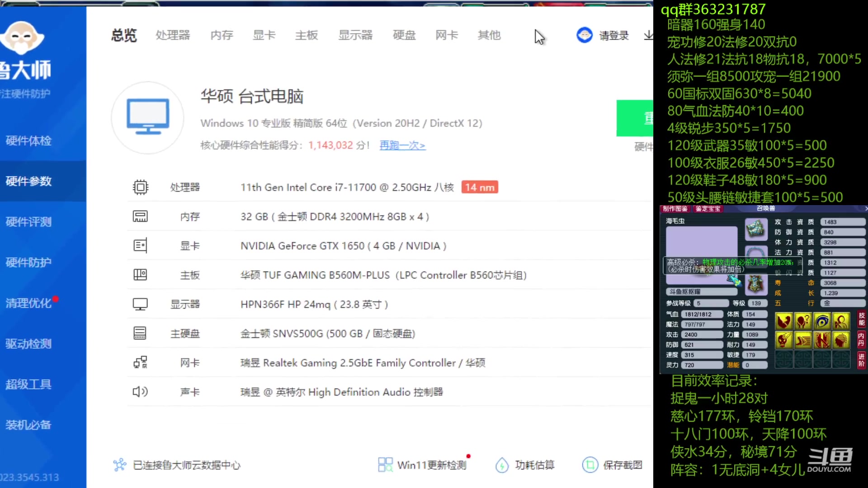Click the HPN366F HP 24mq monitor text
The width and height of the screenshot is (868, 488).
pos(314,305)
